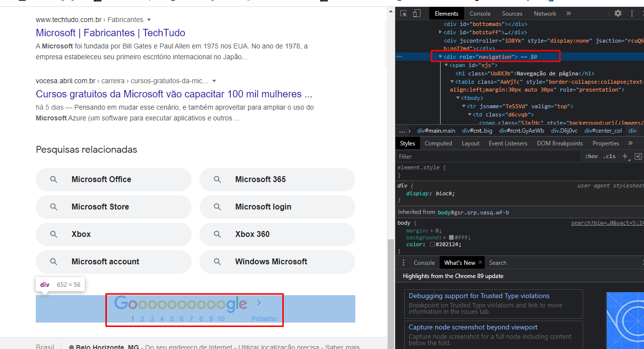Activate the inspect element picker icon
The image size is (644, 349).
(x=404, y=14)
